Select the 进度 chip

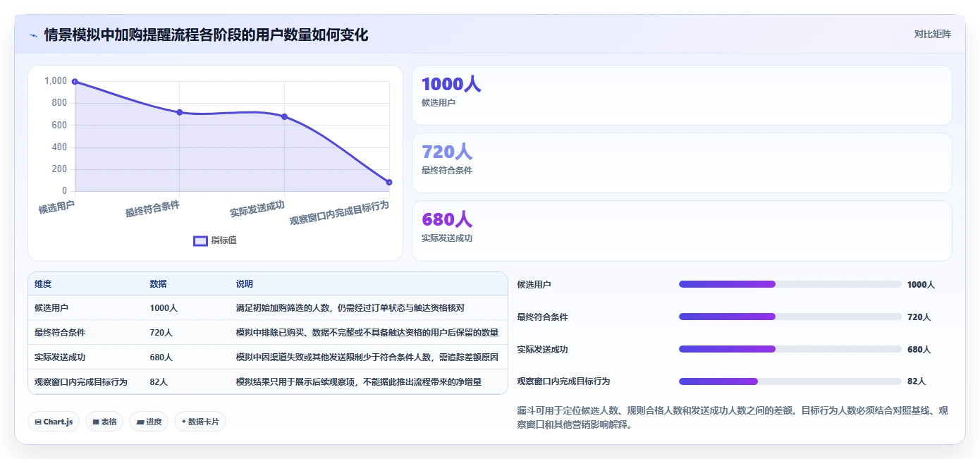(149, 422)
